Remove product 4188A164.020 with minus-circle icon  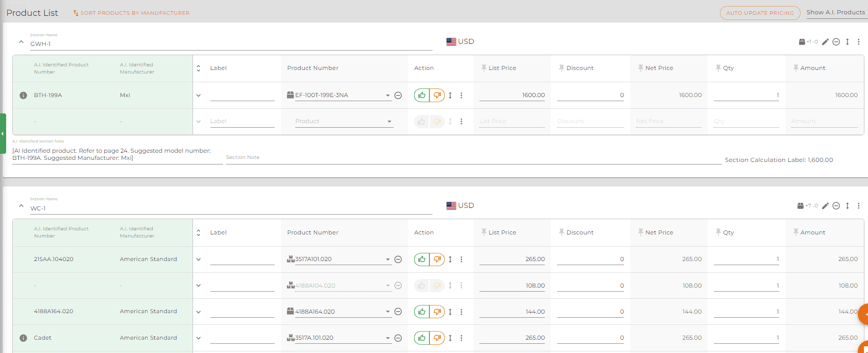tap(398, 312)
